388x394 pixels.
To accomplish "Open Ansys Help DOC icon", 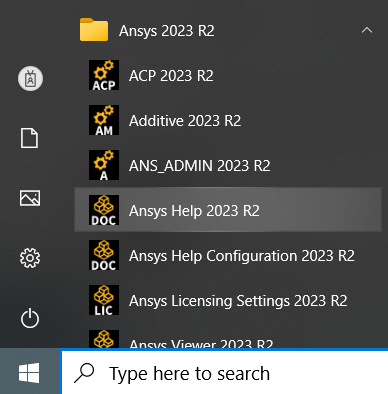I will (x=104, y=210).
